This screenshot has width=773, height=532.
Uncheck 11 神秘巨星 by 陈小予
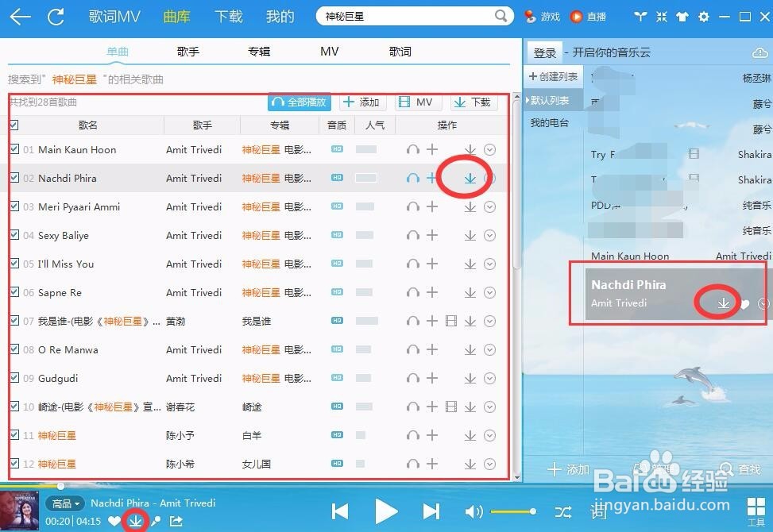click(x=14, y=434)
